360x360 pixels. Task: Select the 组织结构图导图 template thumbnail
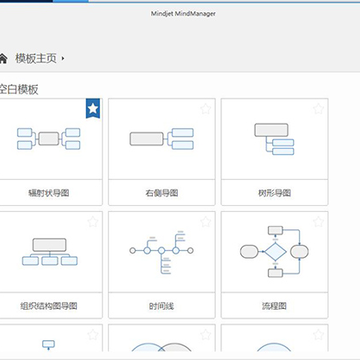50,252
